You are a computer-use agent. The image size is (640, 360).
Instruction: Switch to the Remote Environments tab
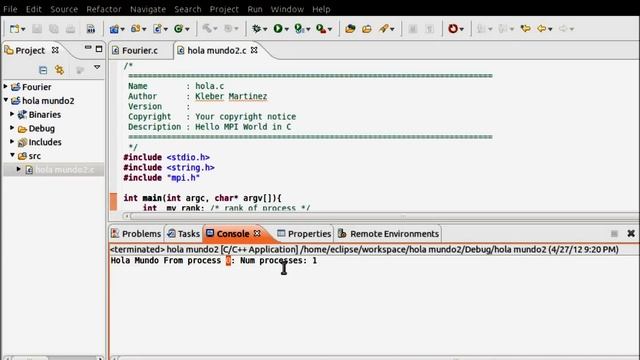point(388,233)
